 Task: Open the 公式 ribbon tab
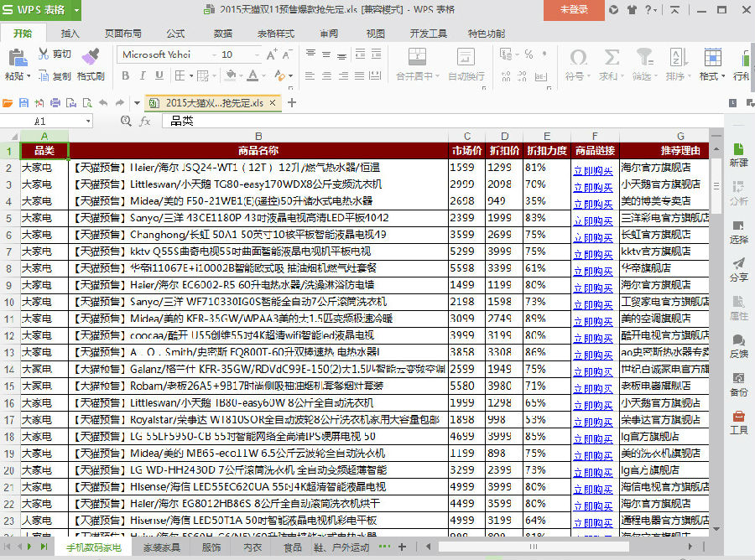tap(175, 34)
